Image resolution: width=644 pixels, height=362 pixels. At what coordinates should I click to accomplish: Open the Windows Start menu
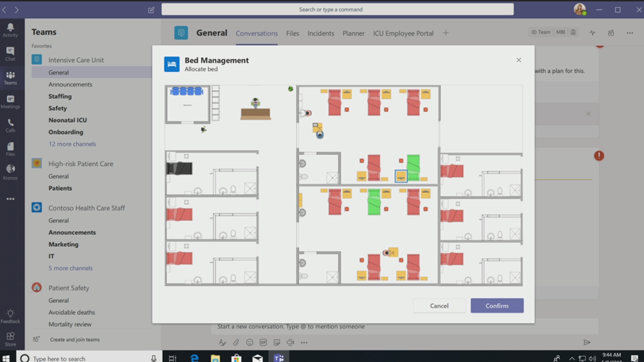tap(6, 358)
